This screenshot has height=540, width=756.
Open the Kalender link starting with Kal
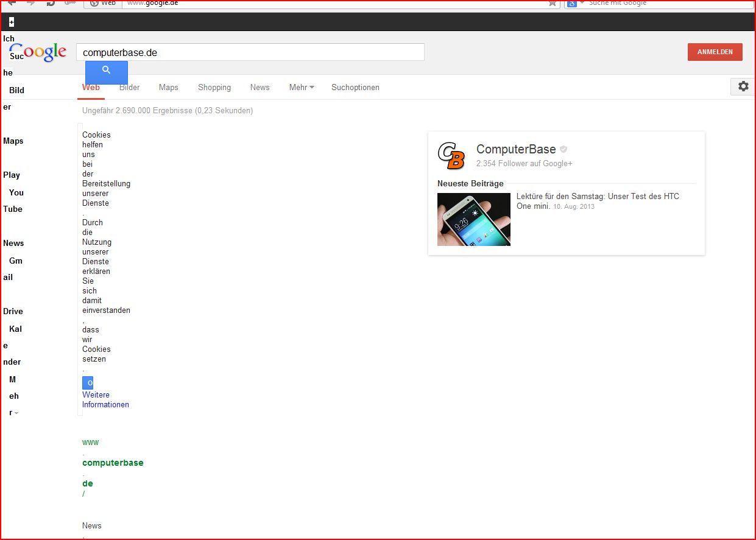[x=15, y=329]
